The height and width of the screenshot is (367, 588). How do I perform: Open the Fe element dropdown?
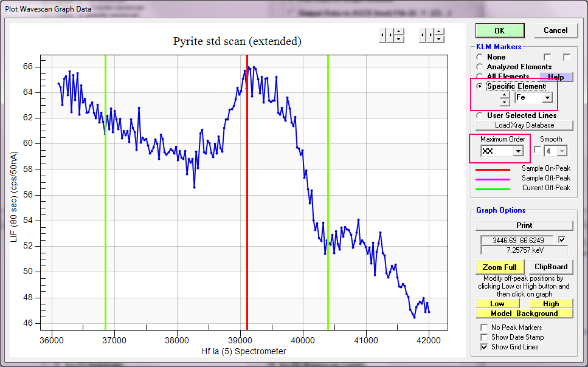pyautogui.click(x=547, y=98)
